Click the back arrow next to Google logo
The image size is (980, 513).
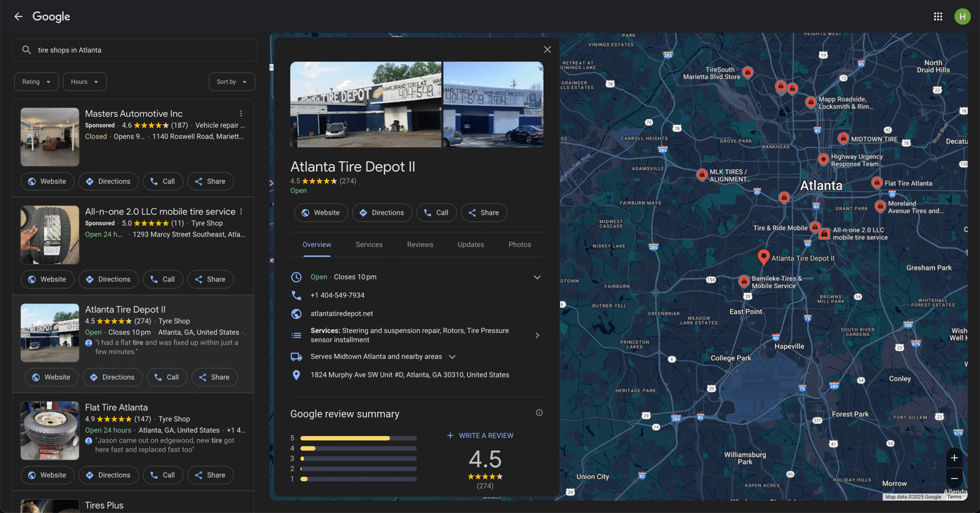pos(18,17)
